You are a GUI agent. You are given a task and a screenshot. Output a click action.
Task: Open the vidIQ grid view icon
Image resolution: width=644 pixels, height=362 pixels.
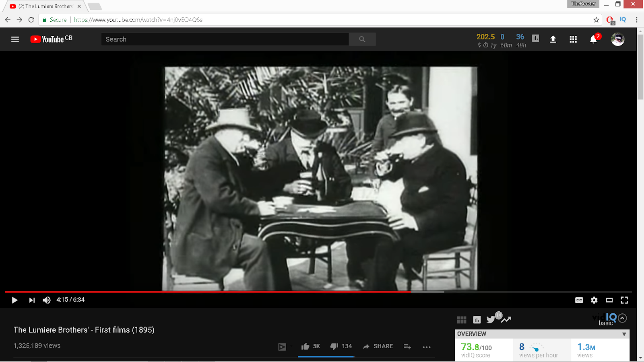click(x=462, y=320)
